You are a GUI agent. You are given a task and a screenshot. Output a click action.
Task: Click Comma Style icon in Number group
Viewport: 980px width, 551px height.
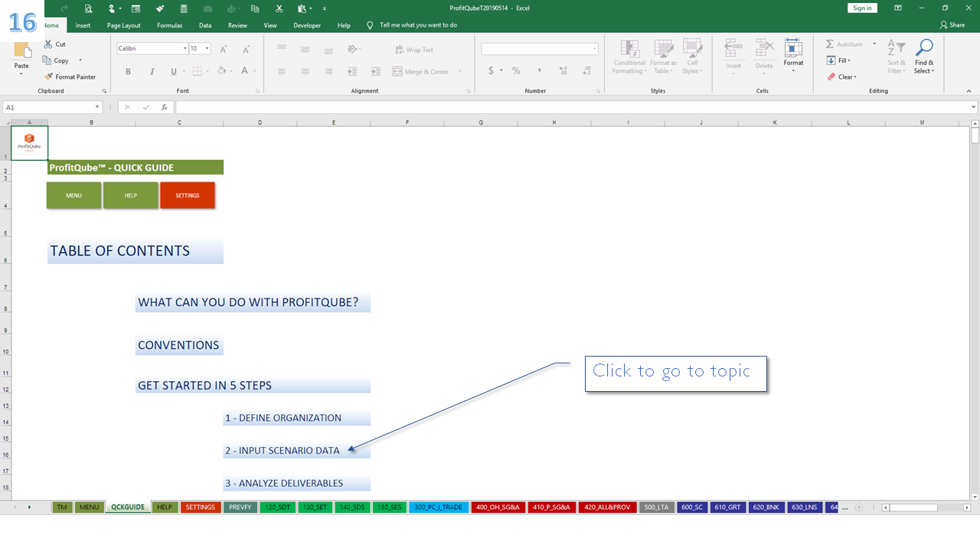click(540, 70)
